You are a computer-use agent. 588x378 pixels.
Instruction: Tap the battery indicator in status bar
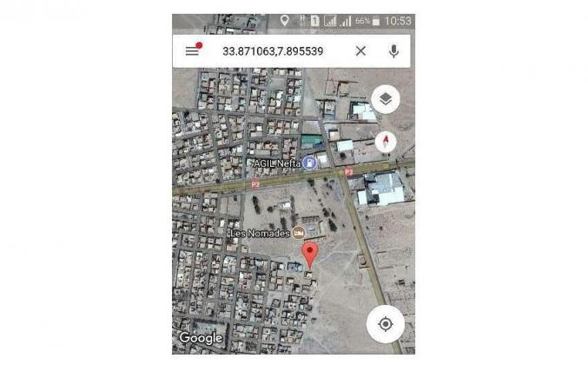click(x=376, y=22)
